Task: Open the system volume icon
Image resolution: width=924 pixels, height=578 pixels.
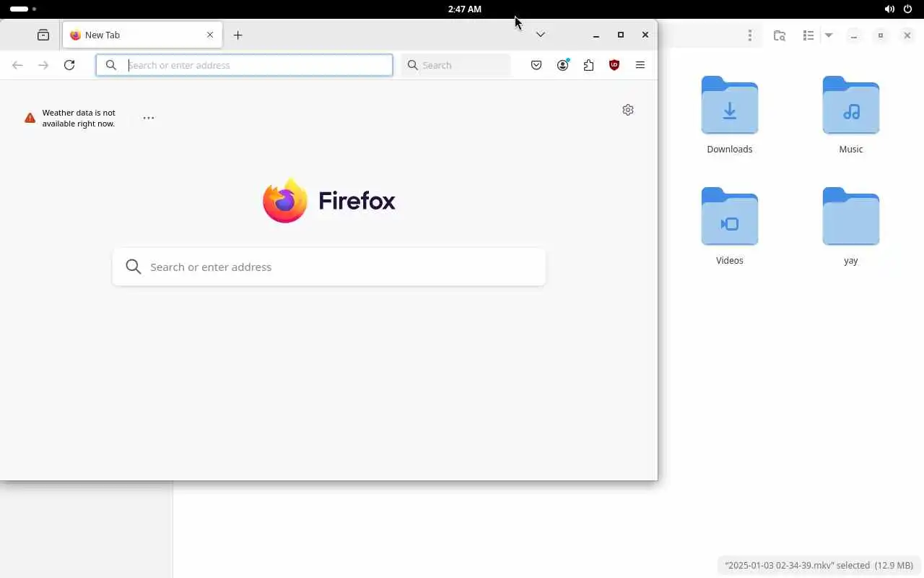Action: tap(889, 9)
